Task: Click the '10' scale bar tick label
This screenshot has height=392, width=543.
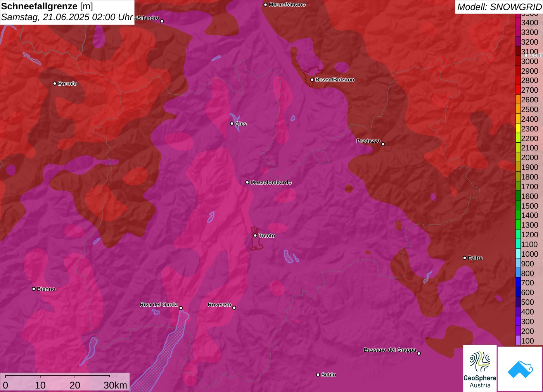Action: (x=40, y=385)
